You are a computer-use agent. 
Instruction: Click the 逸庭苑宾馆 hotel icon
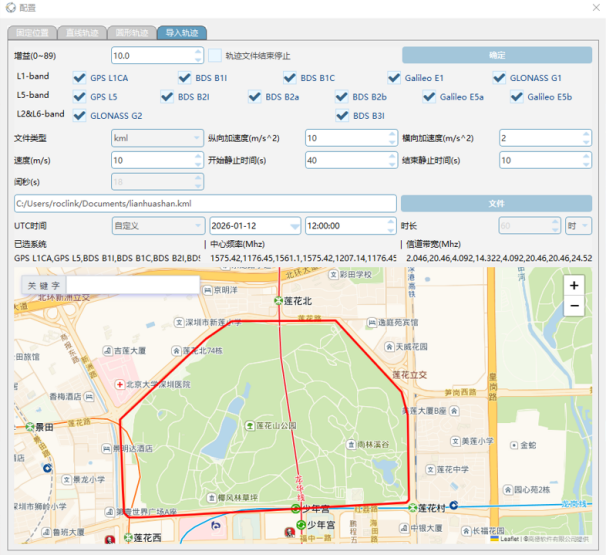point(372,322)
